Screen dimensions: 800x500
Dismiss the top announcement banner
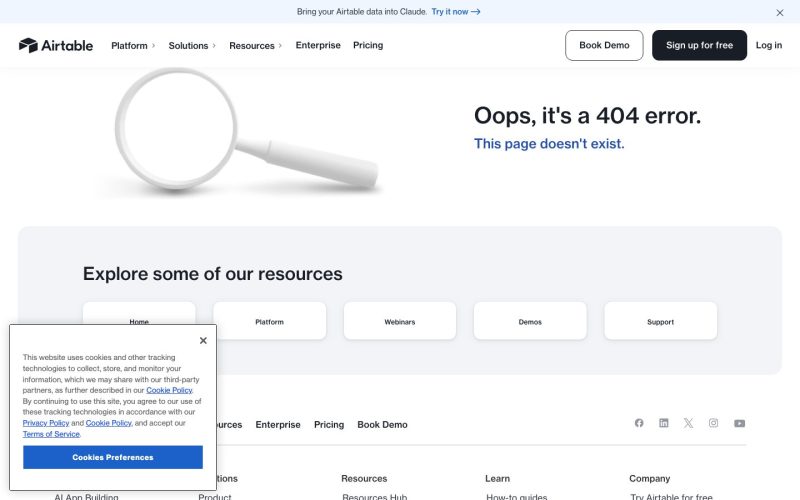(780, 13)
